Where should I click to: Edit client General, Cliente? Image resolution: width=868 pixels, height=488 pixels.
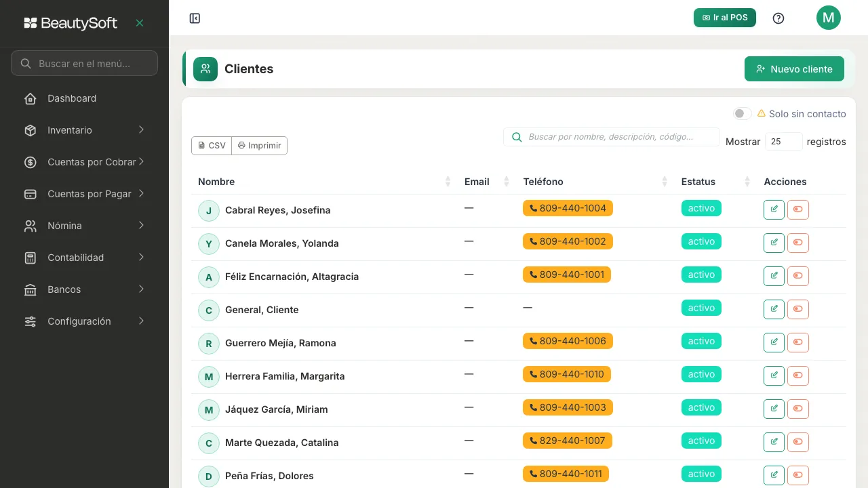click(x=774, y=309)
